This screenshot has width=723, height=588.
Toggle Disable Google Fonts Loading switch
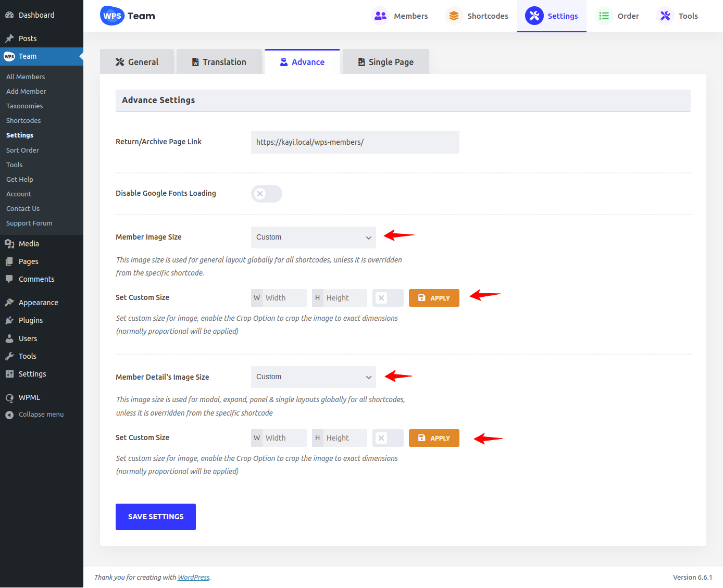[266, 194]
